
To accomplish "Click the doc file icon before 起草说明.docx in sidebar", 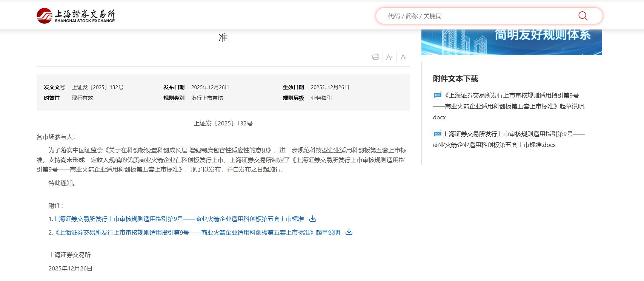I will (437, 95).
